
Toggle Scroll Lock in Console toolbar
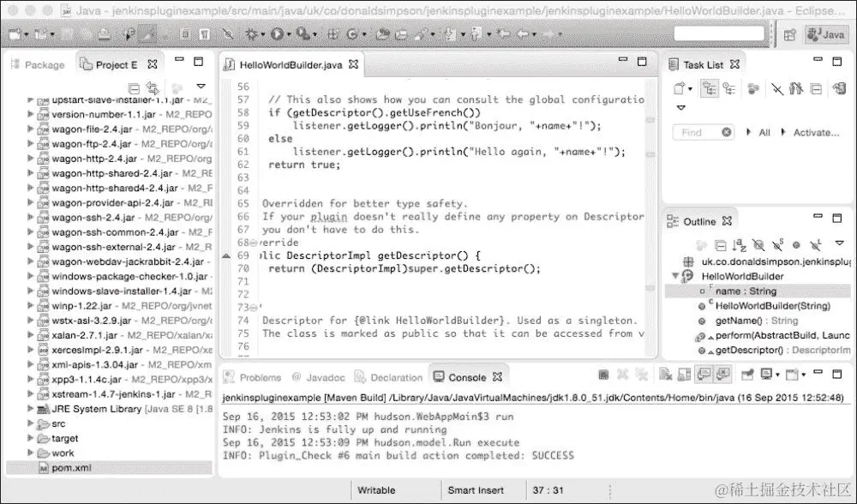click(x=684, y=375)
